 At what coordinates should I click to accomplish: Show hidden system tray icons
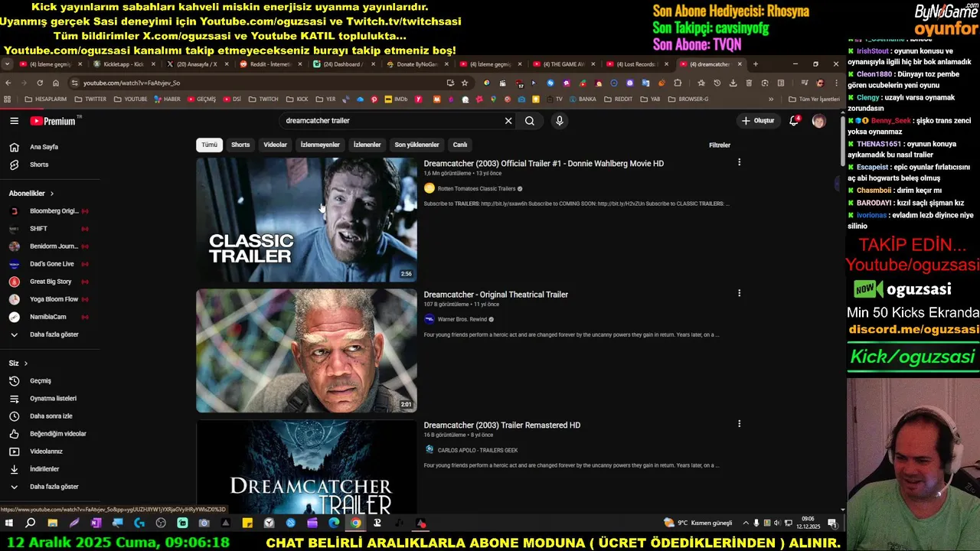pos(746,523)
